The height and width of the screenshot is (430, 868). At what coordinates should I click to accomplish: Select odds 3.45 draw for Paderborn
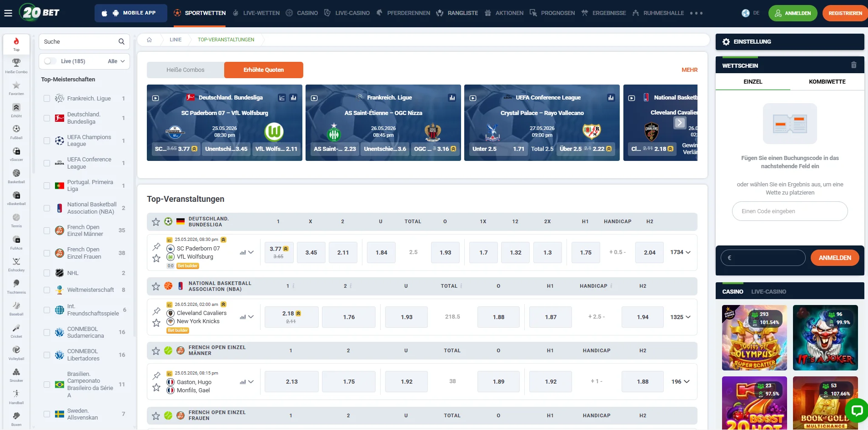point(311,253)
